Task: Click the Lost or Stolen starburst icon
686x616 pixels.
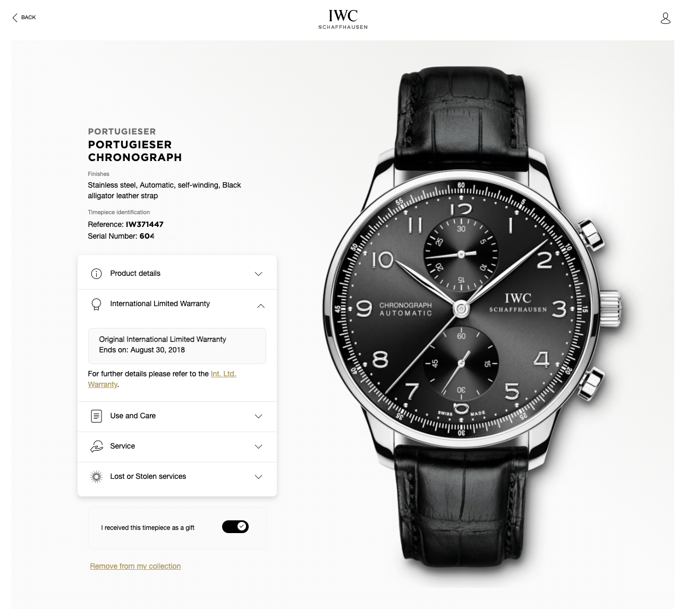Action: (96, 477)
